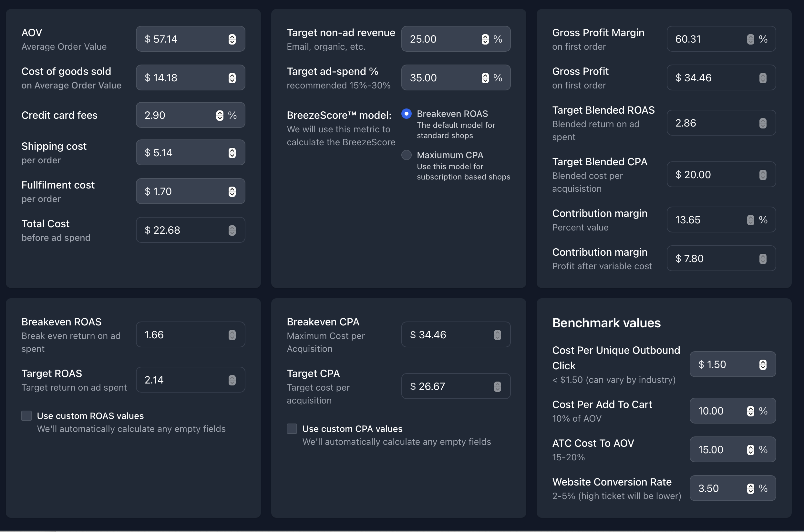Click the ATC Cost To AOV stepper
The height and width of the screenshot is (532, 804).
(x=750, y=450)
